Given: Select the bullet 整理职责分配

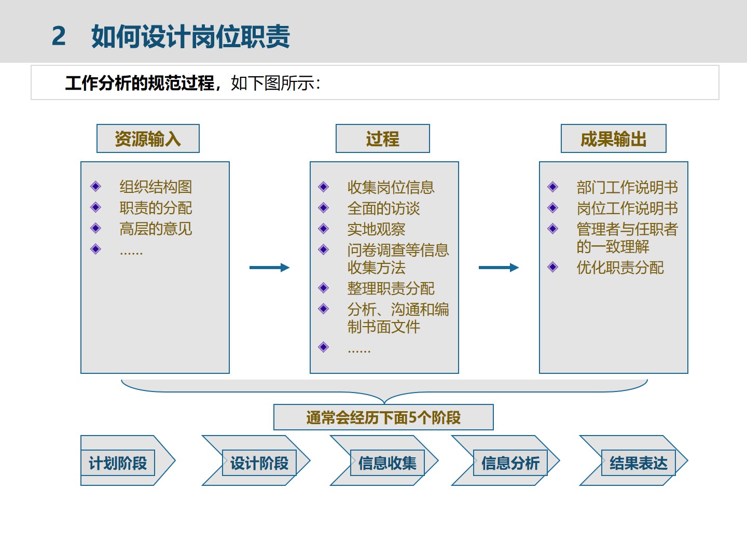Looking at the screenshot, I should (391, 288).
